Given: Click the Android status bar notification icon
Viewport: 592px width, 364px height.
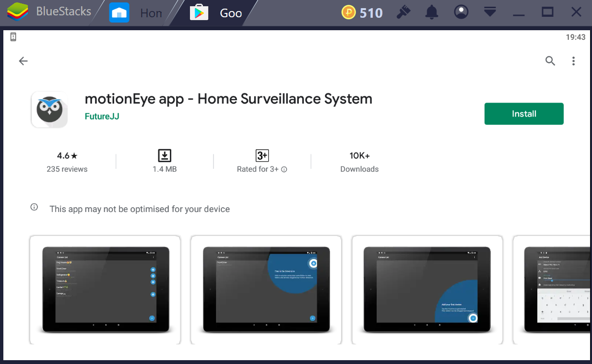Looking at the screenshot, I should [13, 37].
